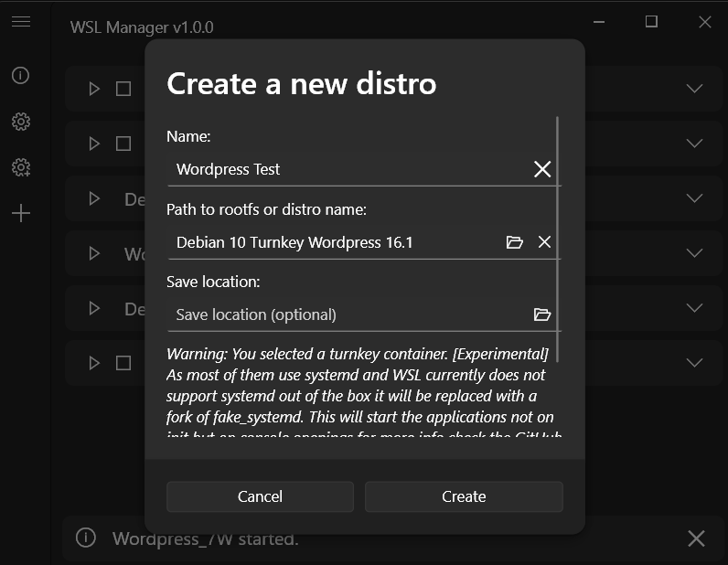Open the upper gear settings icon in sidebar
728x565 pixels.
[20, 122]
